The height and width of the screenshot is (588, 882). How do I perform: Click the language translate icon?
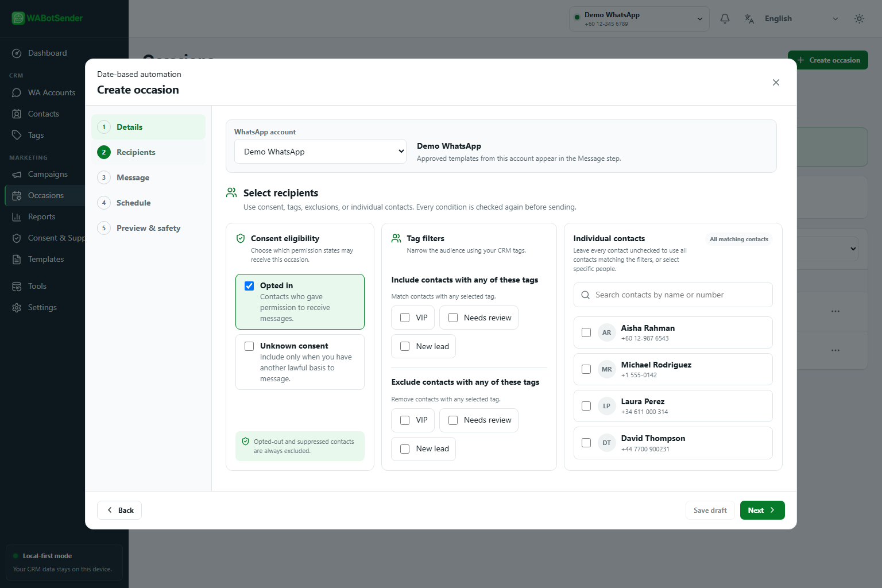pos(749,19)
